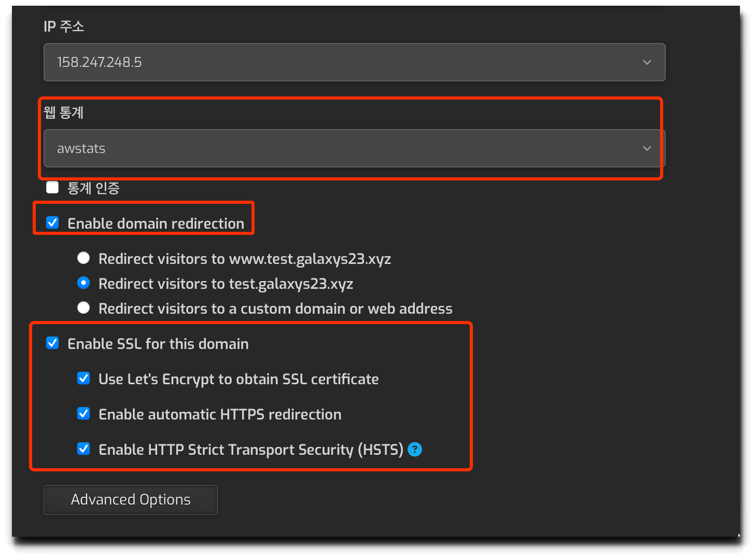Select redirect to www.test.galaxys23.xyz radio
The height and width of the screenshot is (559, 756).
[83, 258]
